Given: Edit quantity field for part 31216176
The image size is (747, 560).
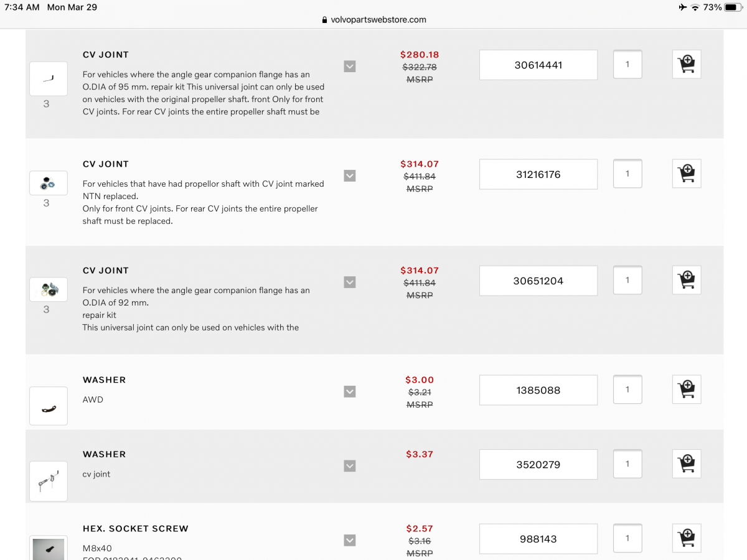Looking at the screenshot, I should pos(627,174).
